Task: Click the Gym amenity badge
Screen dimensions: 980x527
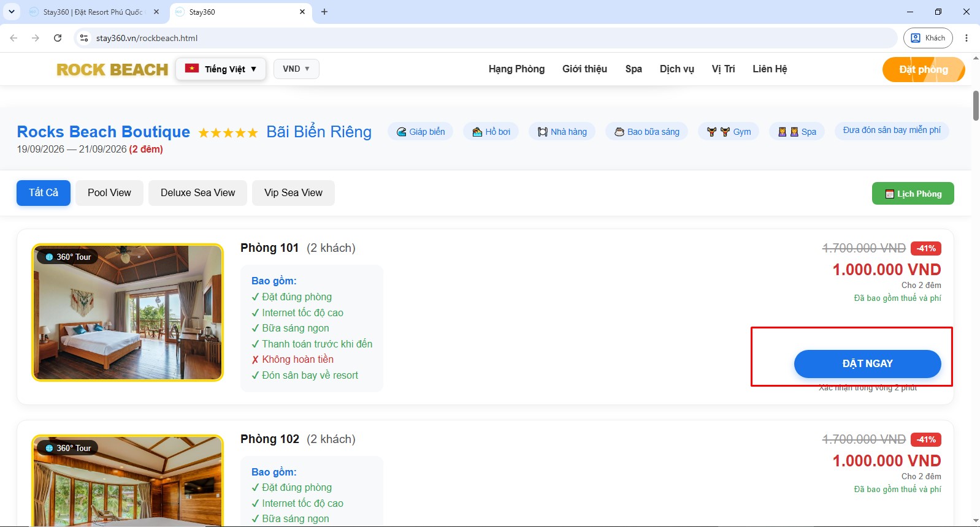Action: (729, 132)
